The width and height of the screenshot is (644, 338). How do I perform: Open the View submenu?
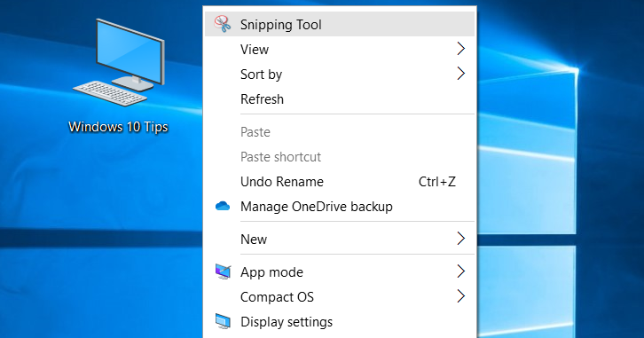pyautogui.click(x=340, y=50)
